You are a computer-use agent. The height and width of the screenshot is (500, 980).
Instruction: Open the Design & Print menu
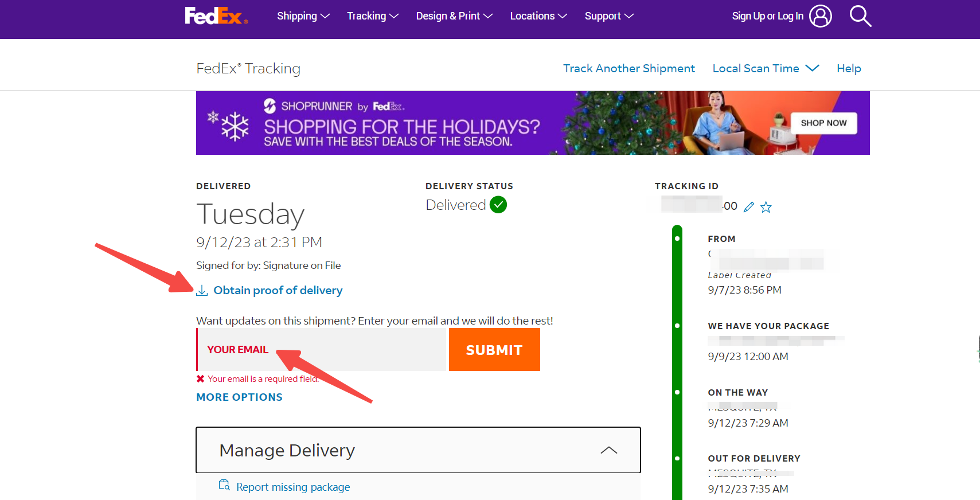tap(454, 16)
